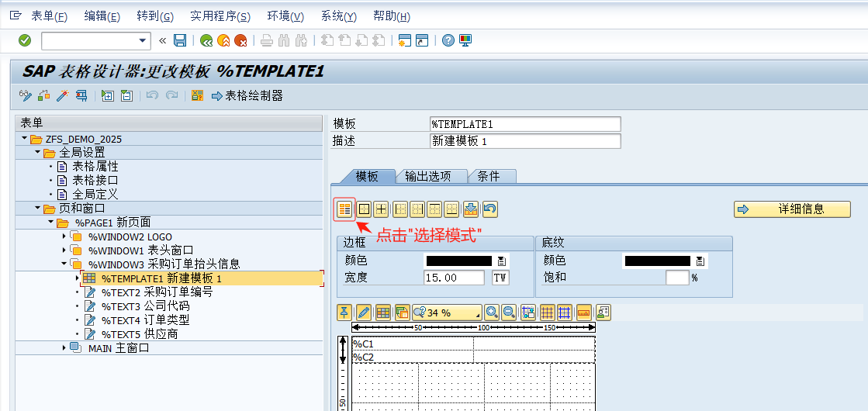Click the black 边框 color swatch
868x411 pixels.
459,261
